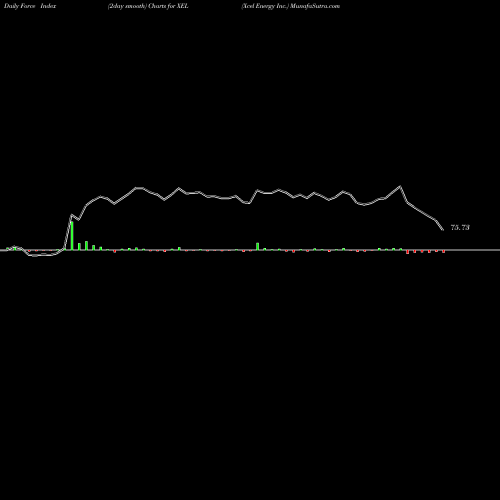Click the tallest green force index bar
The width and height of the screenshot is (500, 500).
pyautogui.click(x=72, y=235)
